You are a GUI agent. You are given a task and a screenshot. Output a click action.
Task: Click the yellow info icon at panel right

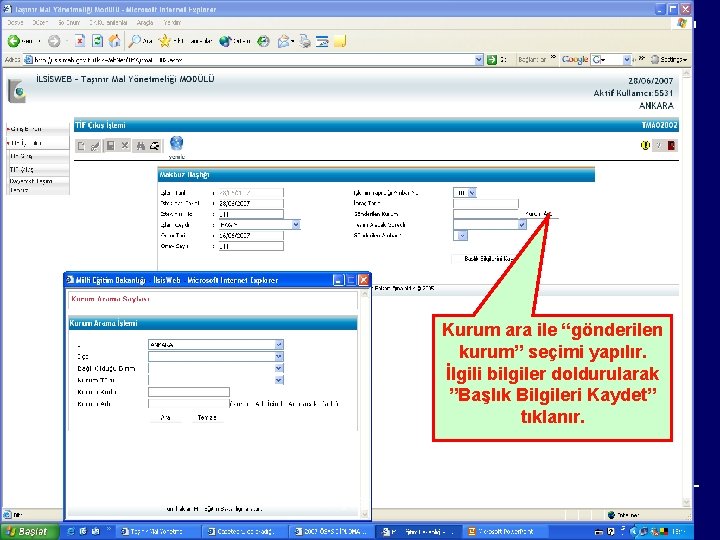click(645, 146)
